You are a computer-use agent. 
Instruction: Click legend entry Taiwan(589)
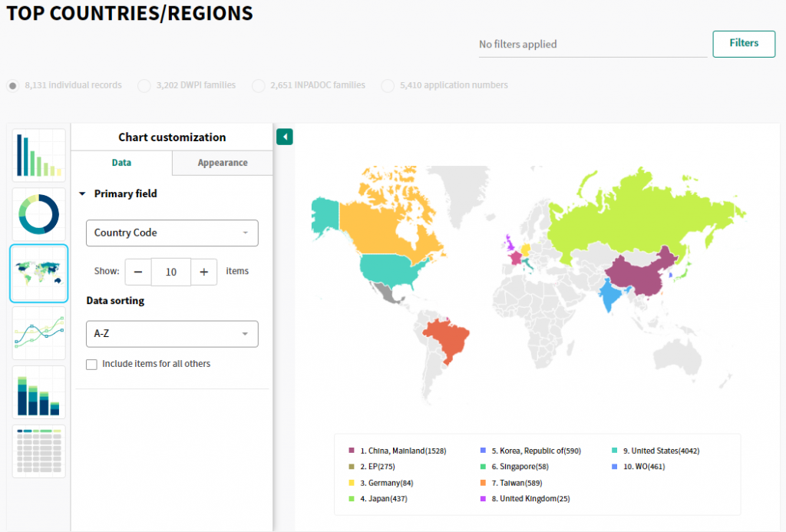point(517,483)
